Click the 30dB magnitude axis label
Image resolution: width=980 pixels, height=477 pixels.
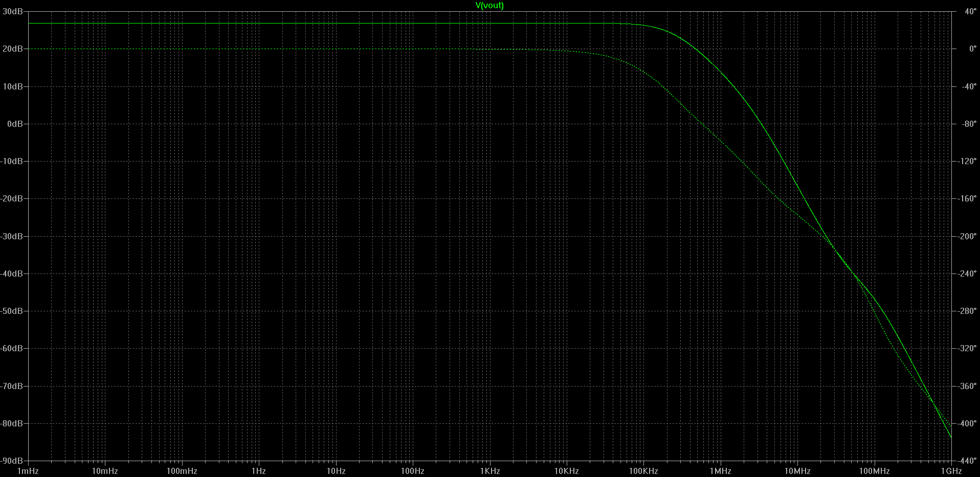tap(12, 12)
